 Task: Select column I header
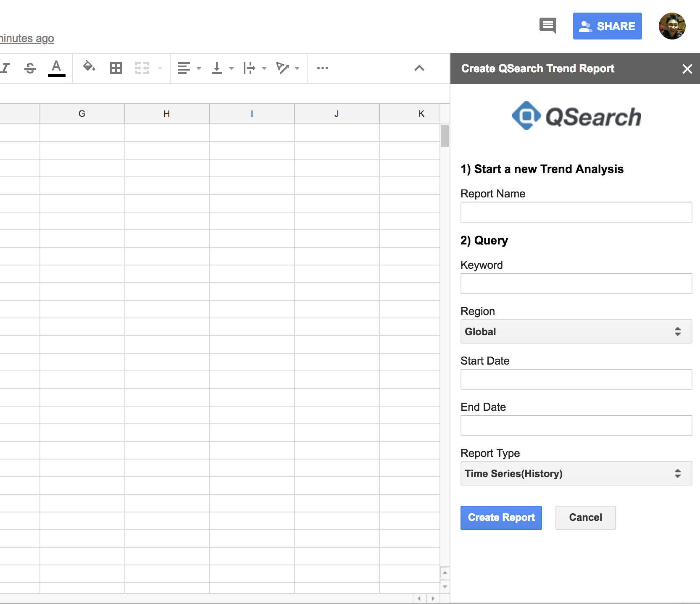click(252, 114)
